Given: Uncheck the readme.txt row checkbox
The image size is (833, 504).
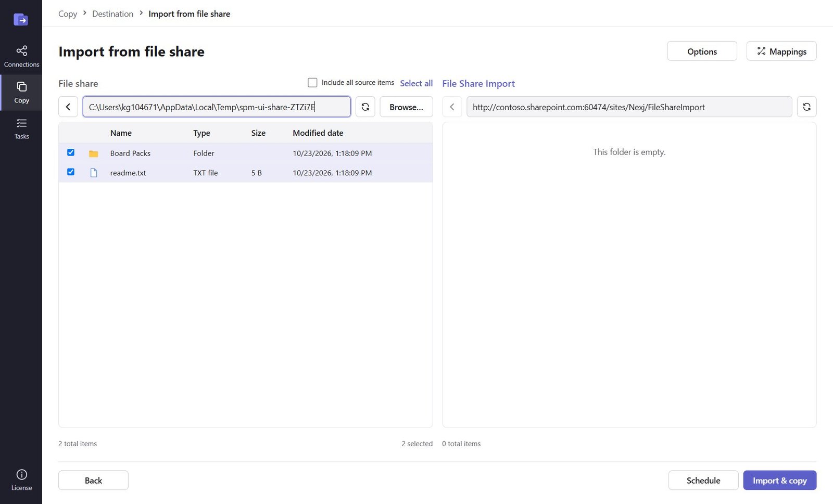Looking at the screenshot, I should click(71, 172).
